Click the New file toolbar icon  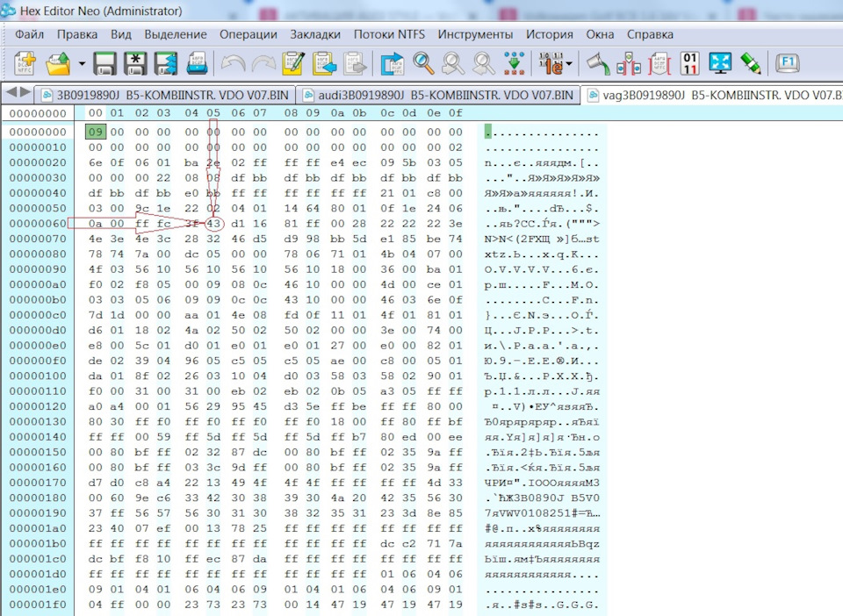[x=25, y=63]
